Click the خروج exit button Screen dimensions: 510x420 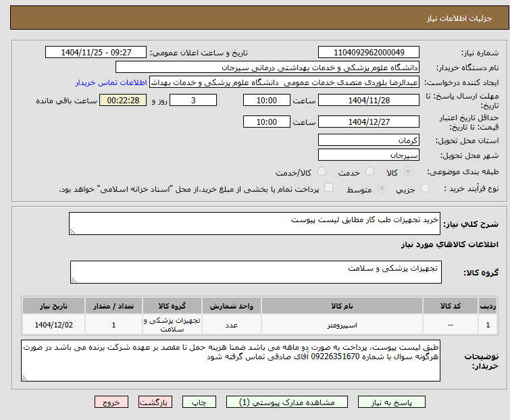pos(111,402)
